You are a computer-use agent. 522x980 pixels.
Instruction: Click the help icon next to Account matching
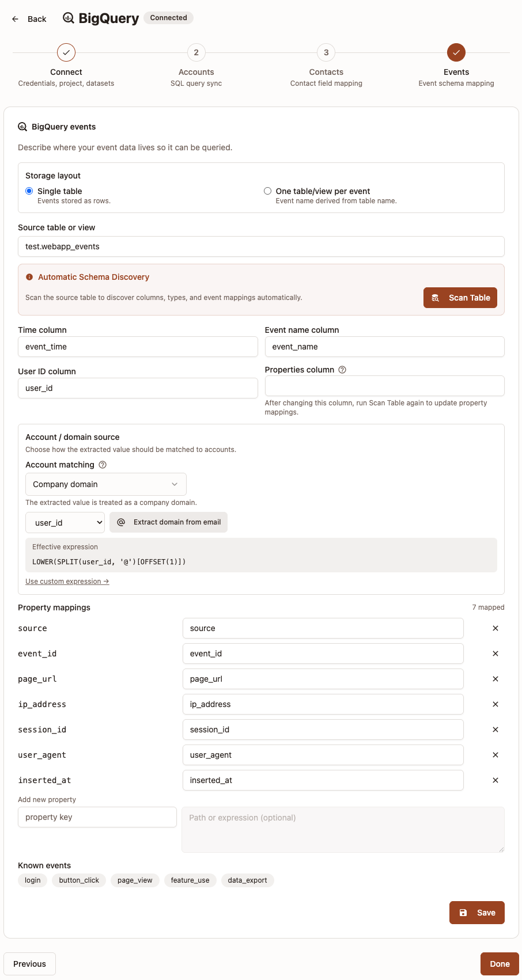(x=102, y=464)
